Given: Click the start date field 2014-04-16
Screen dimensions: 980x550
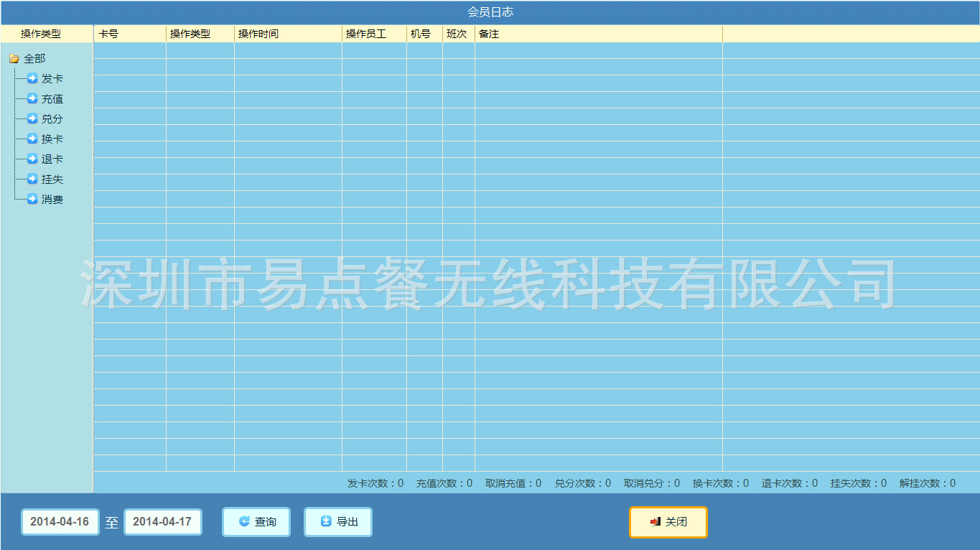Looking at the screenshot, I should [x=60, y=522].
